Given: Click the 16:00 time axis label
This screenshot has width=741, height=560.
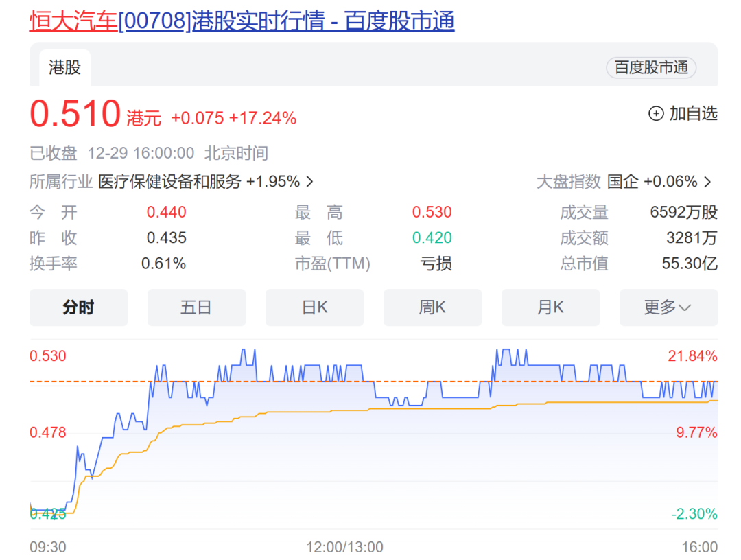Looking at the screenshot, I should 699,547.
